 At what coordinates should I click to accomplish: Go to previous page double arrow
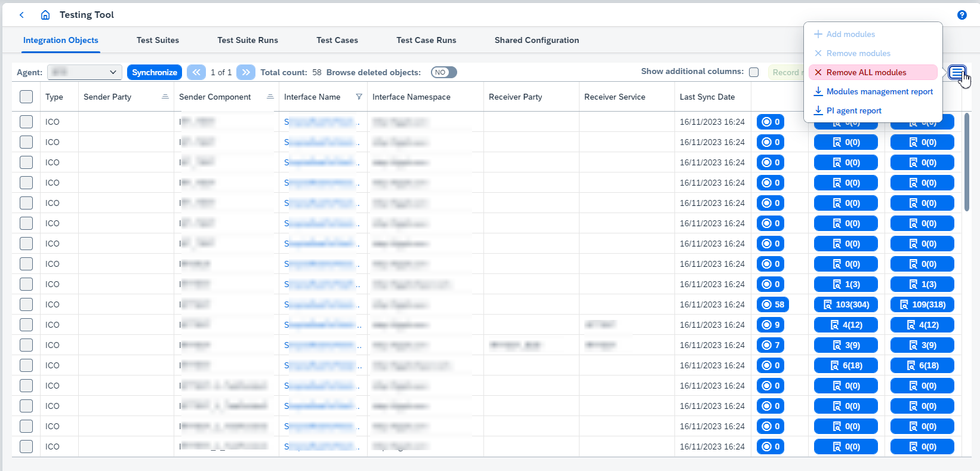point(196,72)
